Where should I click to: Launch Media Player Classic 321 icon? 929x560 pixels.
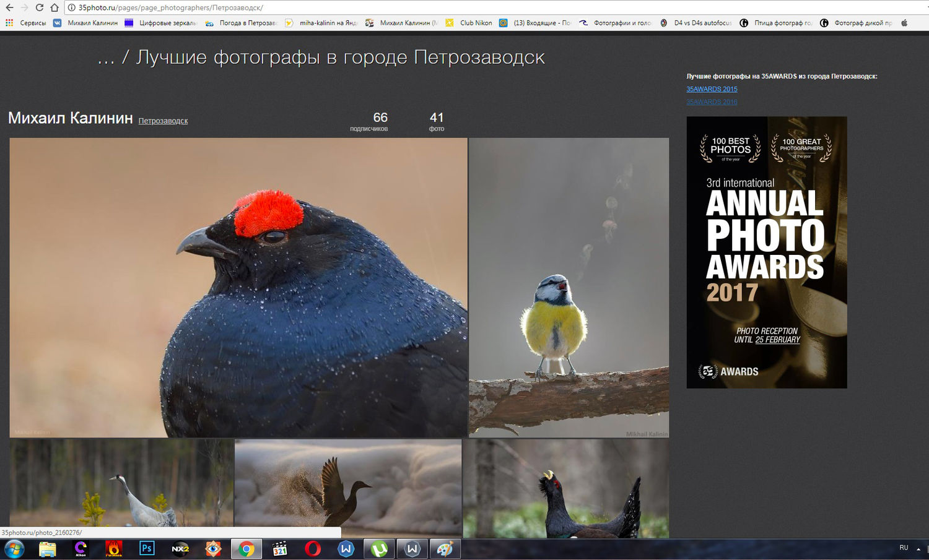point(280,548)
